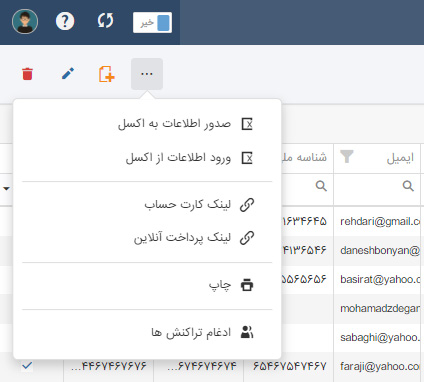Click the filter funnel icon in ایمیل column
This screenshot has height=382, width=424.
(347, 156)
